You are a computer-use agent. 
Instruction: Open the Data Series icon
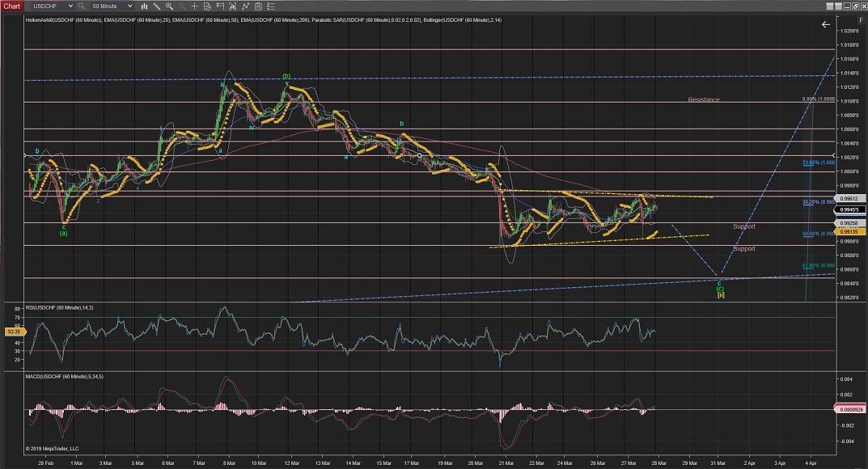(206, 6)
